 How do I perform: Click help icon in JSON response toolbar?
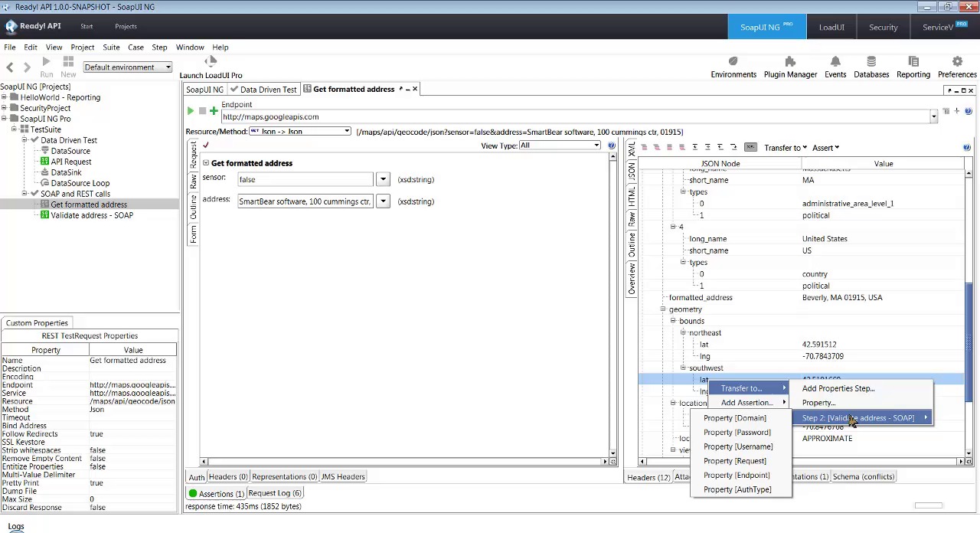(966, 148)
